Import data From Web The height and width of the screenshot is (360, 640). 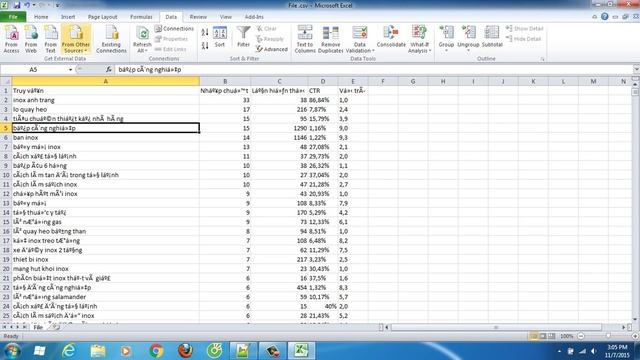tap(31, 39)
